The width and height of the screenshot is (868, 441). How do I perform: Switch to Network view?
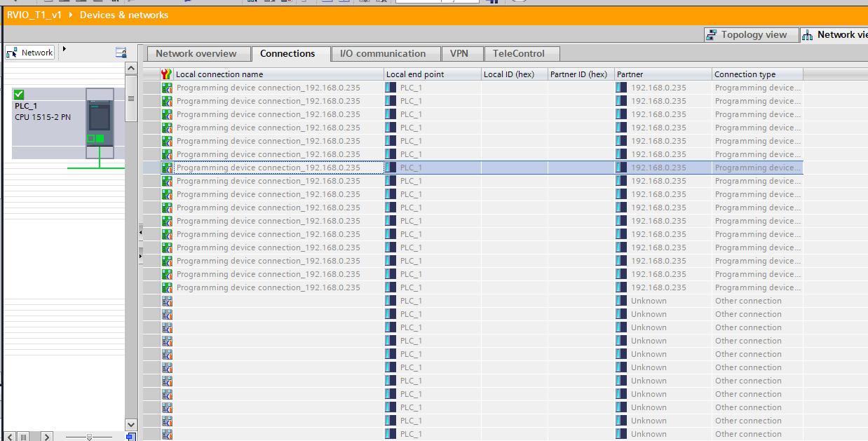coord(834,35)
